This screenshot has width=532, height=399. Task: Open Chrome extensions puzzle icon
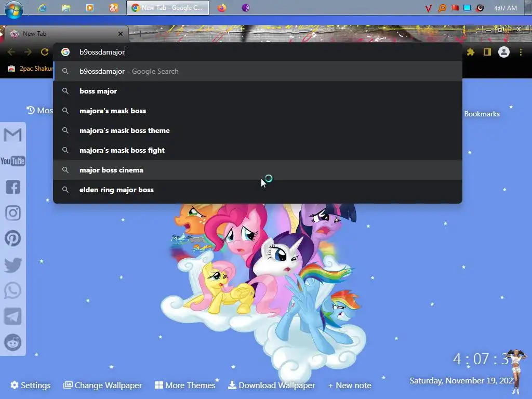471,52
